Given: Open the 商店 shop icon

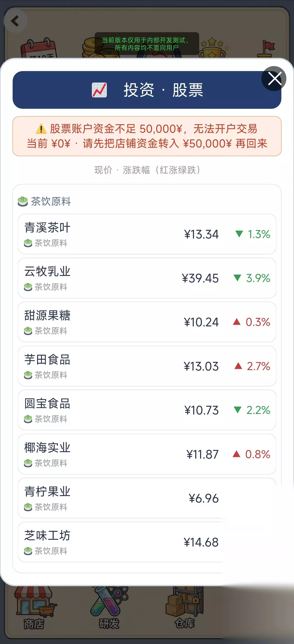Looking at the screenshot, I should 34,607.
